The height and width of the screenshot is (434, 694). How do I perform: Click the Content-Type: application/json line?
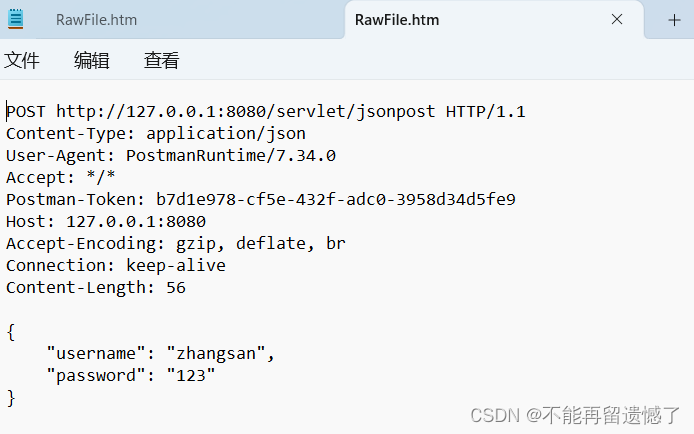click(x=156, y=134)
